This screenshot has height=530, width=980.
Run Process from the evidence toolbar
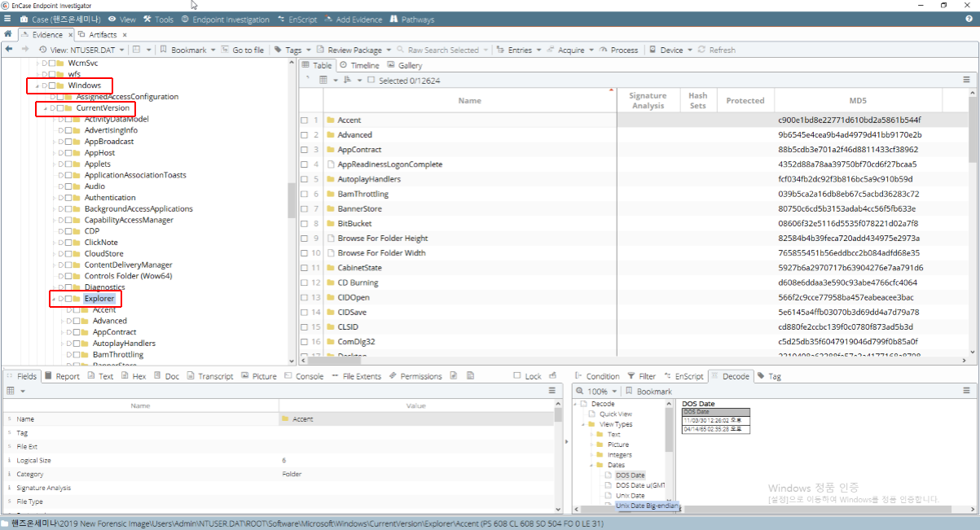point(619,50)
